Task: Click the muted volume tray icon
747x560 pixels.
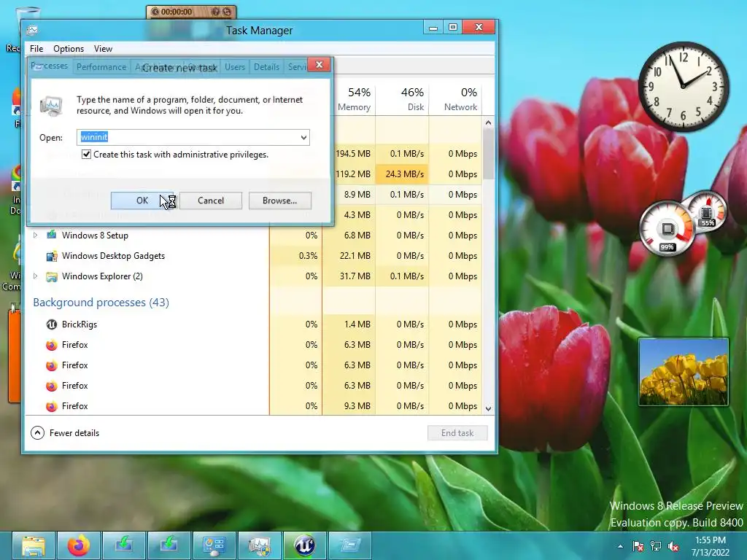Action: click(673, 546)
